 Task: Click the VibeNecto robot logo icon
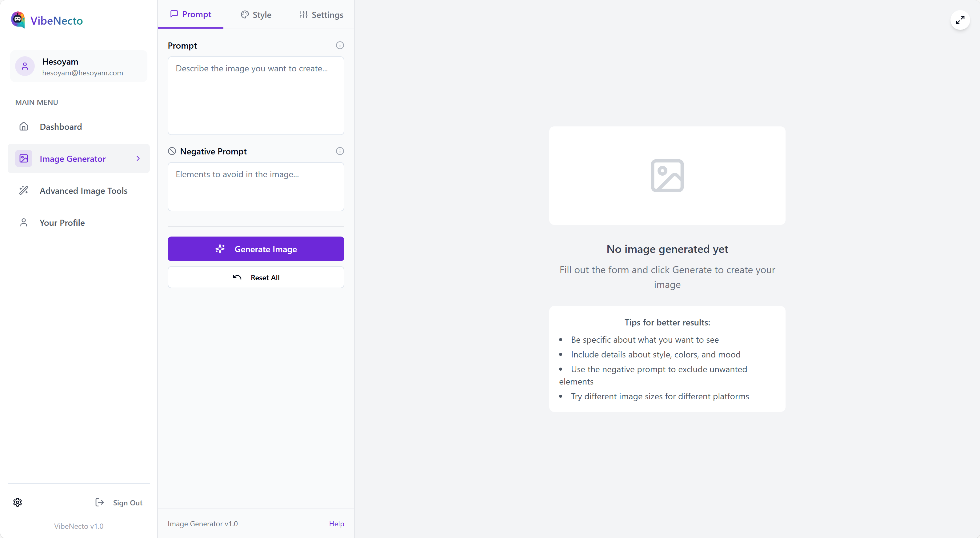(x=18, y=20)
